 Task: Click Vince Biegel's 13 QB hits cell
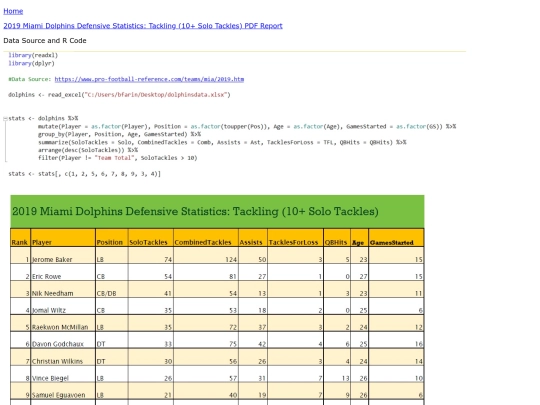[x=337, y=374]
